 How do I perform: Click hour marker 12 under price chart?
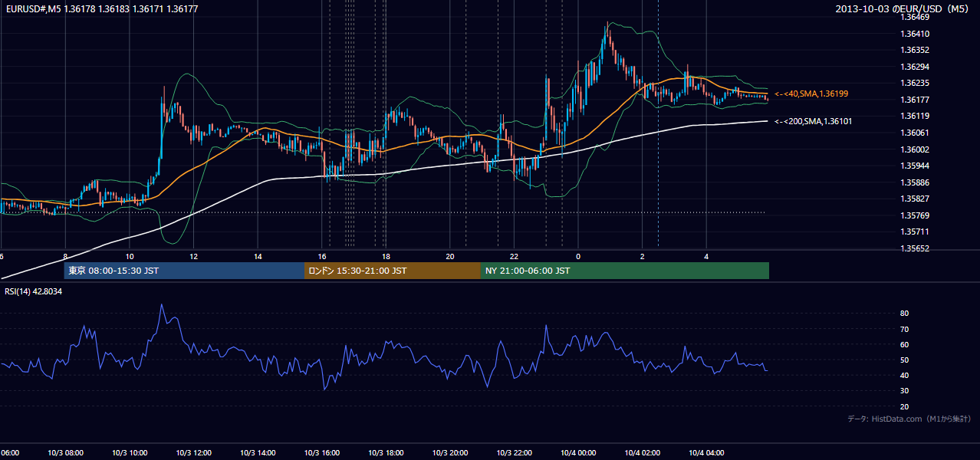[194, 256]
